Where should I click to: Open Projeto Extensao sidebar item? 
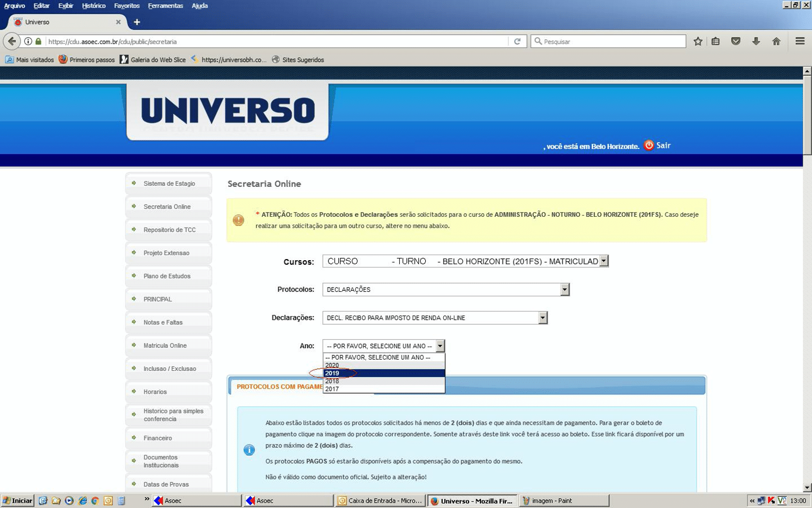pos(169,253)
